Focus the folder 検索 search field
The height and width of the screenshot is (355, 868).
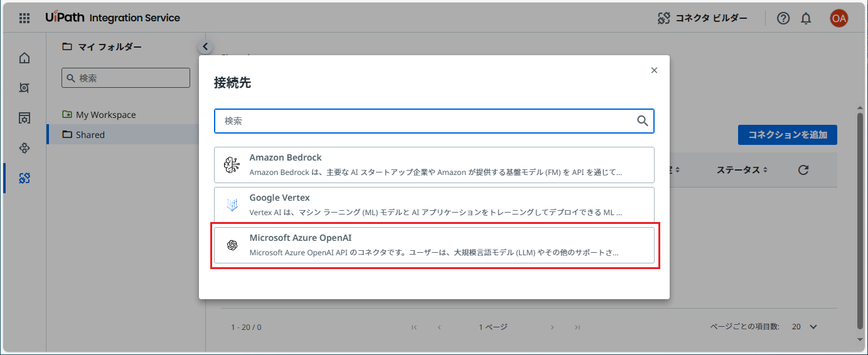(126, 78)
